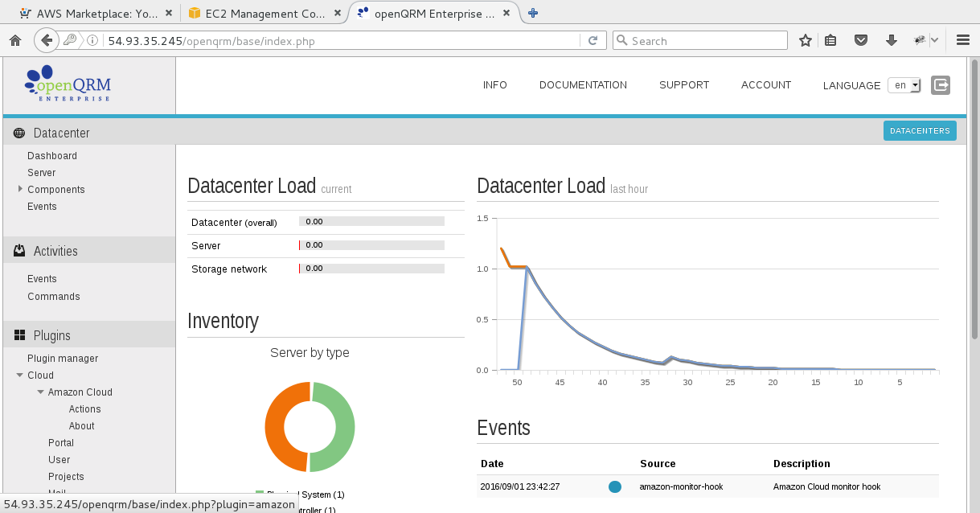Expand the Components tree item arrow
Screen dimensions: 980x513
click(x=20, y=189)
